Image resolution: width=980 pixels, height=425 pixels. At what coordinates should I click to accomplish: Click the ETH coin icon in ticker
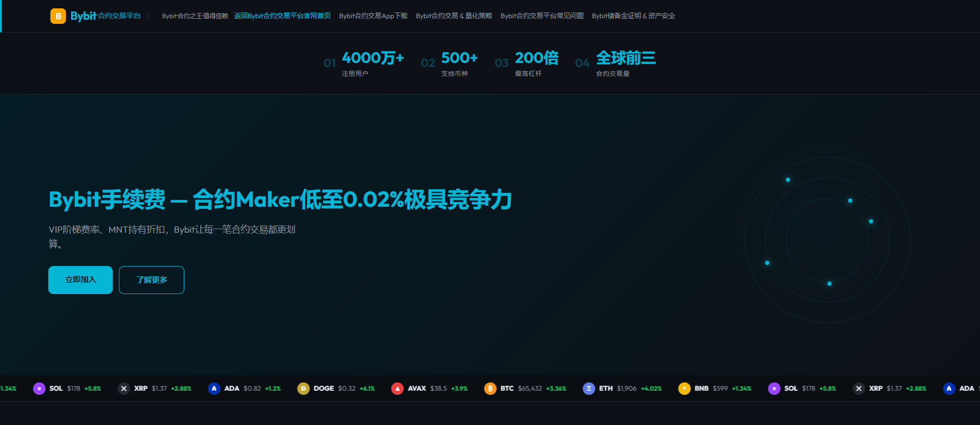pos(589,389)
